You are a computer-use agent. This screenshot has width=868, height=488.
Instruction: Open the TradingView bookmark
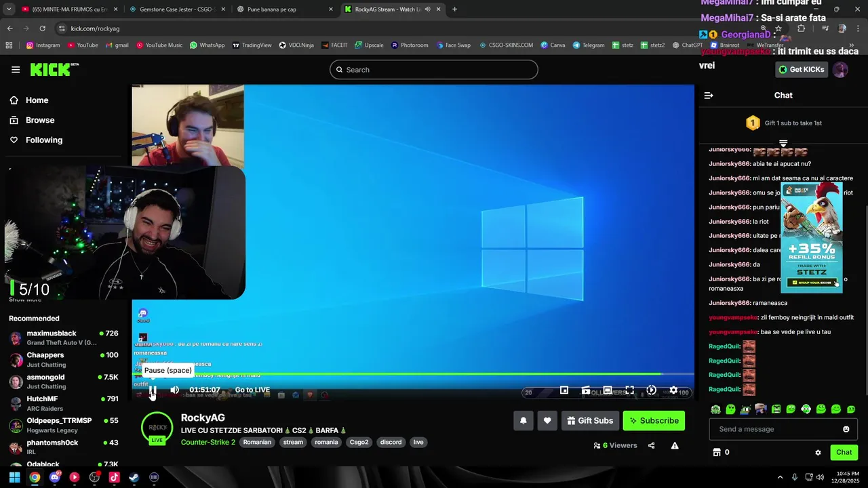[x=252, y=45]
